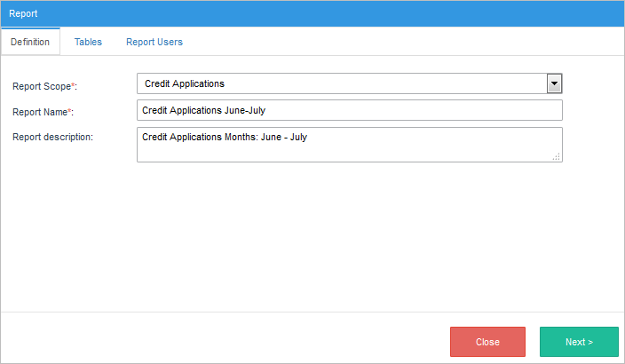Click the description box resize grip
Image resolution: width=625 pixels, height=364 pixels.
(556, 156)
